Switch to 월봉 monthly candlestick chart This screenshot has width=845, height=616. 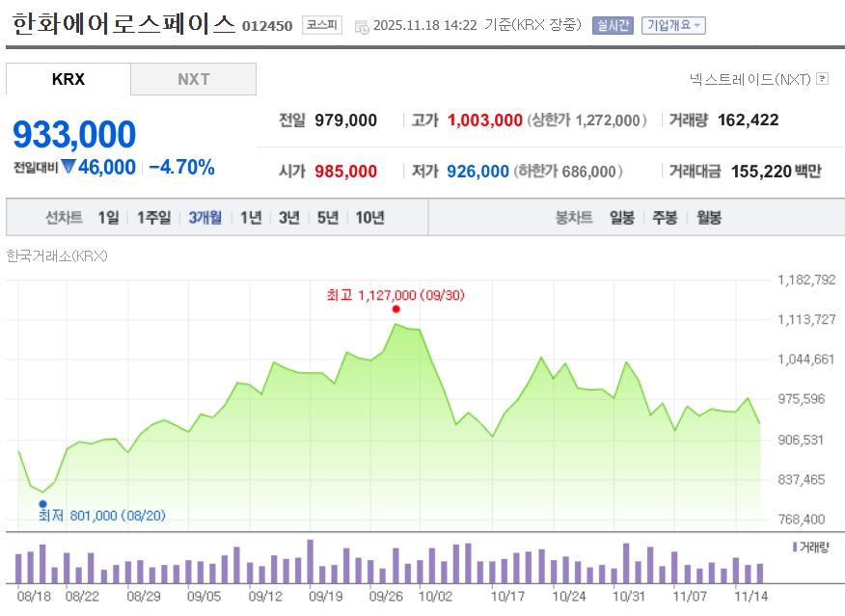(x=708, y=218)
